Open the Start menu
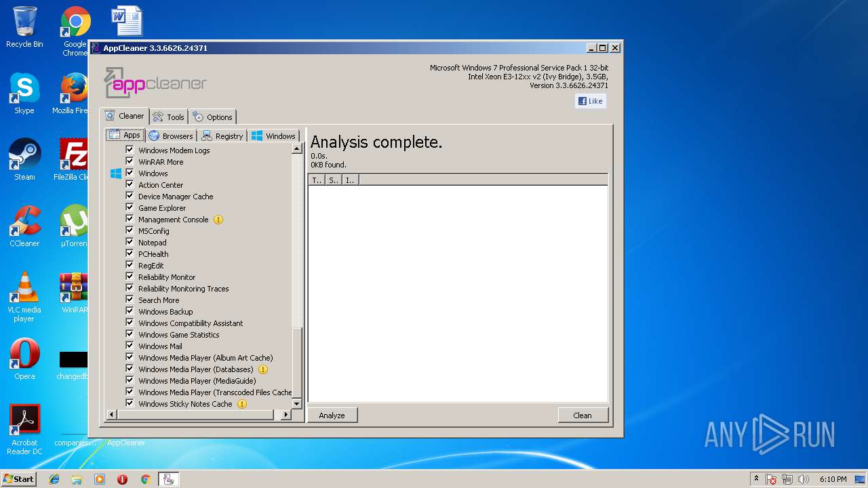This screenshot has height=488, width=868. click(18, 479)
